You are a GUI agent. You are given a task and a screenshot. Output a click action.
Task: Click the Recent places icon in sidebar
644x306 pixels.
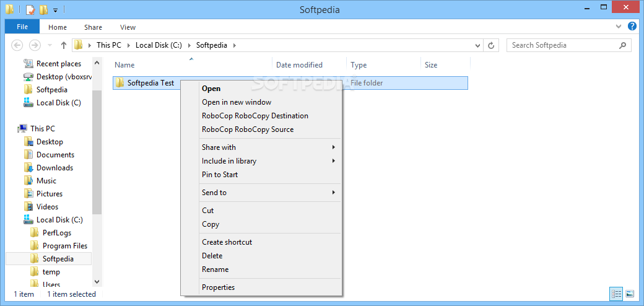28,64
